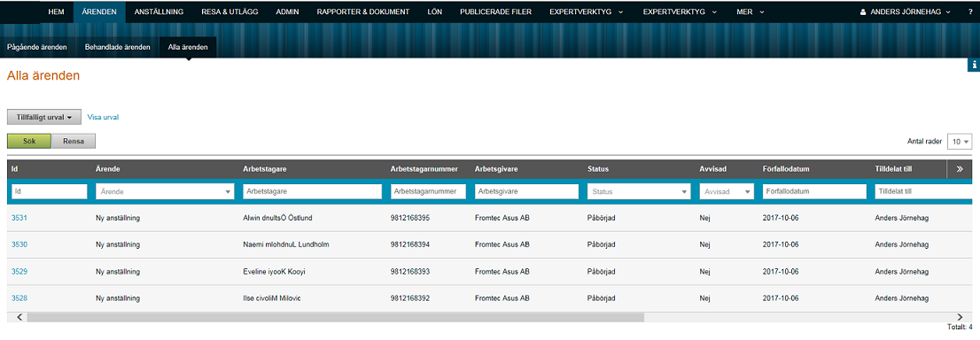Screen dimensions: 980x340
Task: Open the ADMIN menu
Action: click(x=287, y=12)
